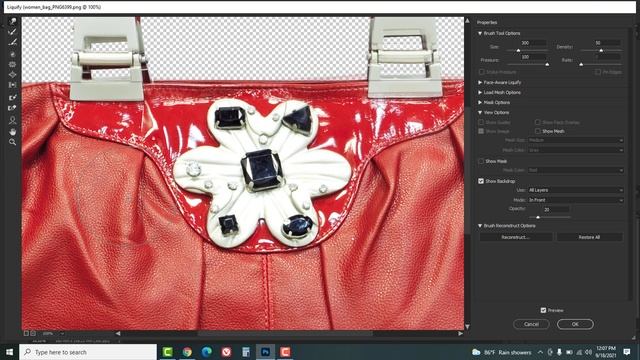Click the Restore All button
The height and width of the screenshot is (360, 640).
pyautogui.click(x=589, y=237)
